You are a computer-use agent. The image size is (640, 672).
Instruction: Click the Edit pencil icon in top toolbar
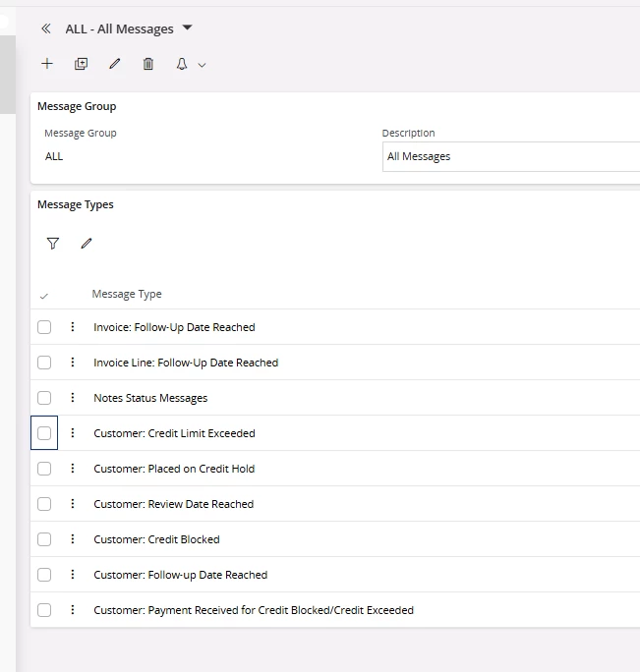pos(115,64)
